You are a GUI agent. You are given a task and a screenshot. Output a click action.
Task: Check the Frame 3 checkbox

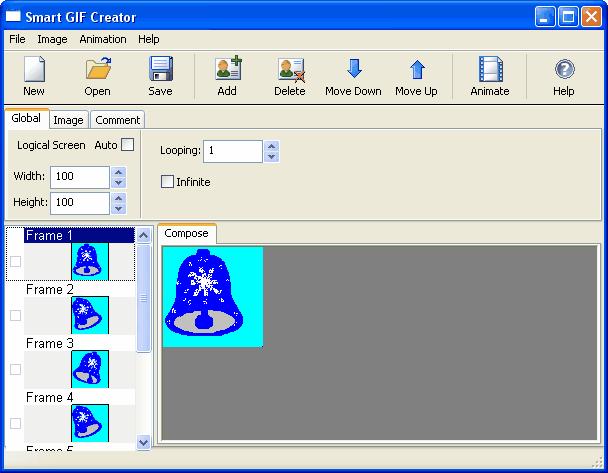click(x=16, y=369)
